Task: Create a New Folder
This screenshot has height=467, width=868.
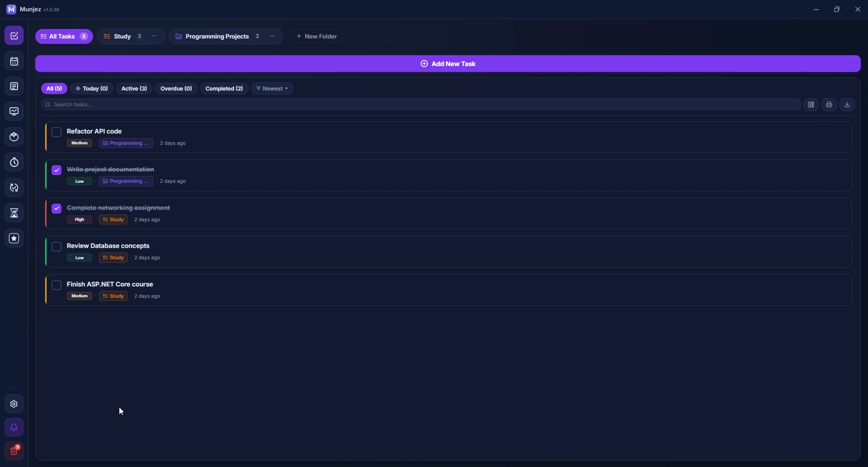Action: 317,36
